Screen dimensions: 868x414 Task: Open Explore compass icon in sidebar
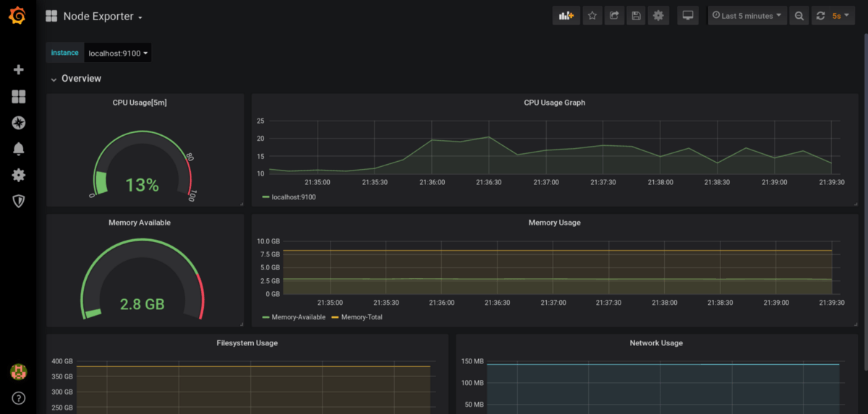[19, 123]
